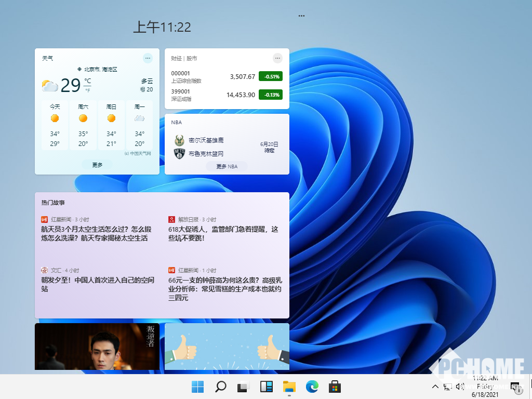Click the Widgets icon on the taskbar
The width and height of the screenshot is (532, 399).
pos(266,387)
